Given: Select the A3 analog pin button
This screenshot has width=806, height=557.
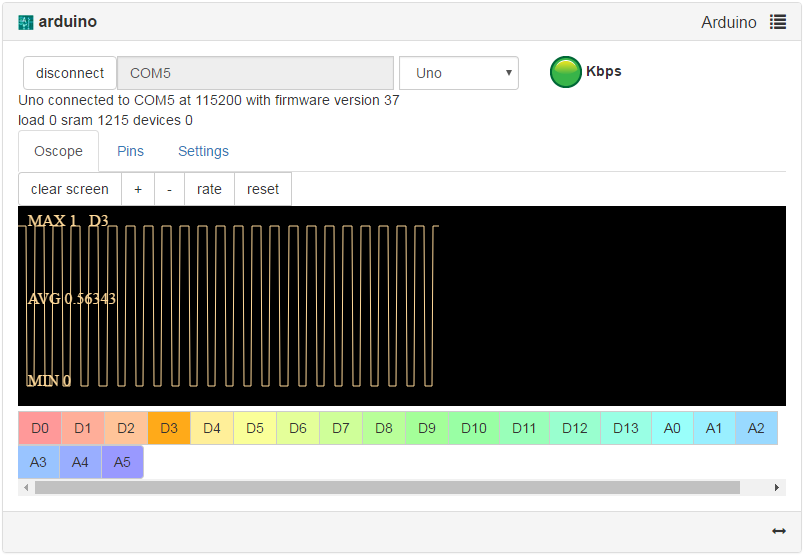Looking at the screenshot, I should (x=39, y=462).
